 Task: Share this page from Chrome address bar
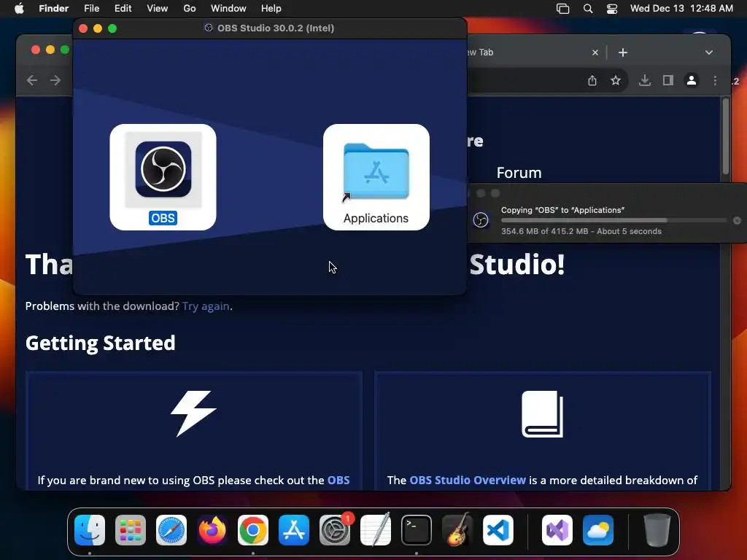pos(592,80)
